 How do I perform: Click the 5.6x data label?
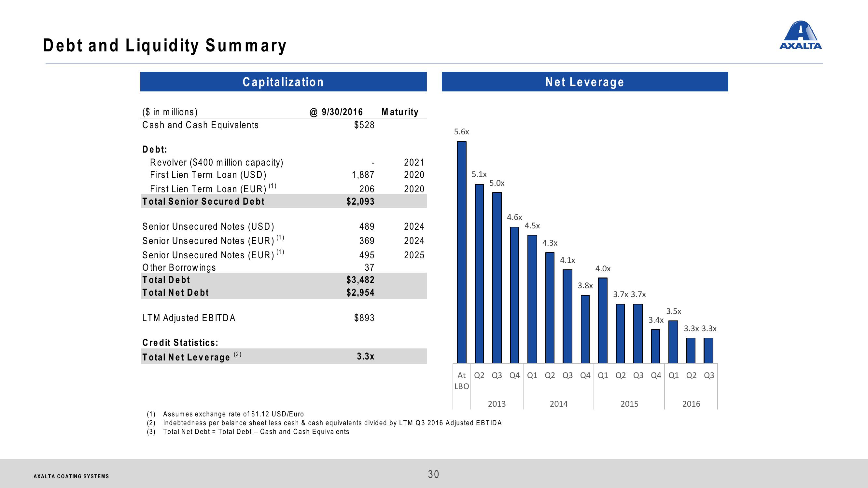tap(462, 132)
